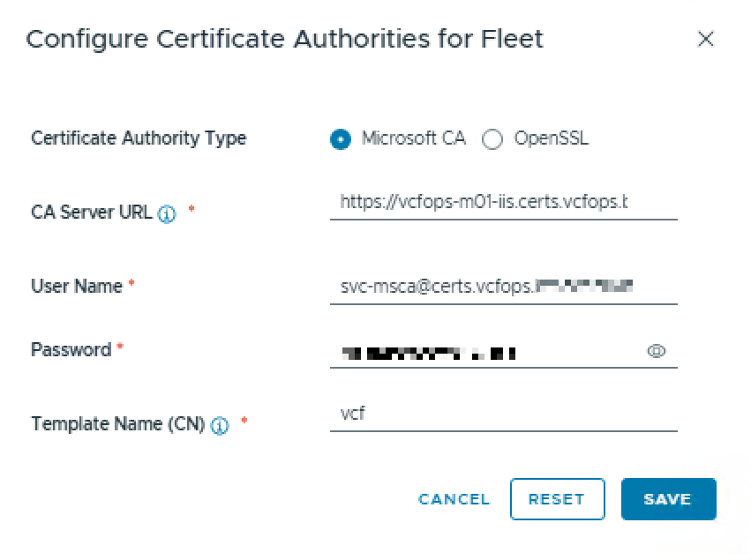751x560 pixels.
Task: Click the RESET button
Action: (558, 499)
